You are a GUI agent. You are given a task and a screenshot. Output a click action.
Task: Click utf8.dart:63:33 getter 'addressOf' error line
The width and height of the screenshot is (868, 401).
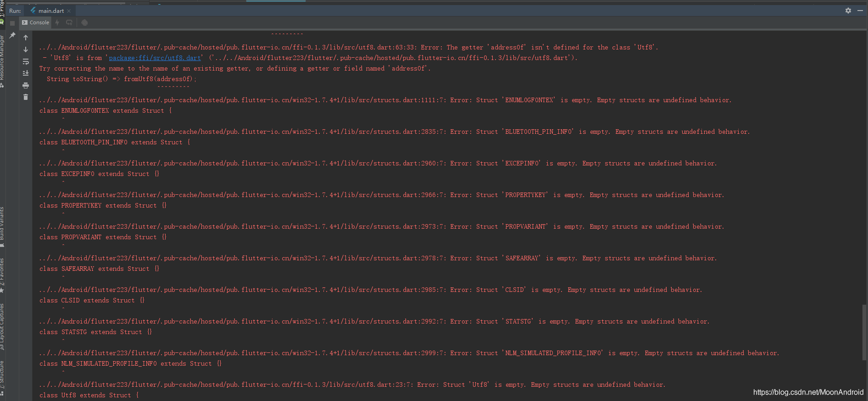coord(349,47)
